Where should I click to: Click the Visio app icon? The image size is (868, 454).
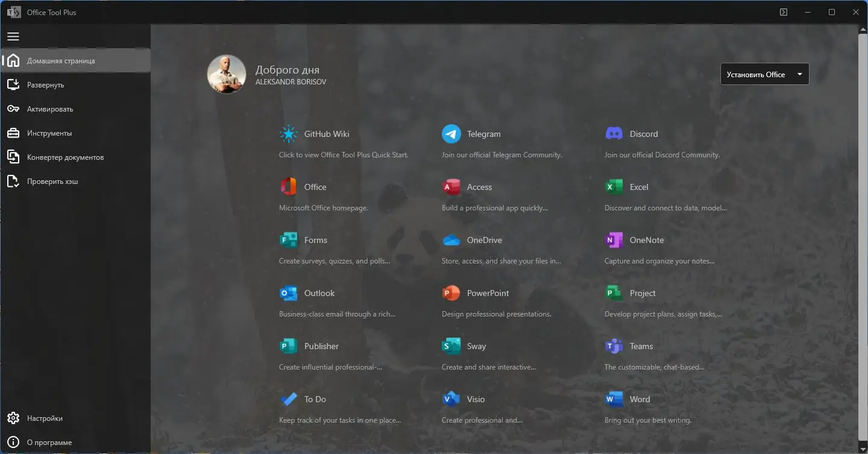[451, 399]
